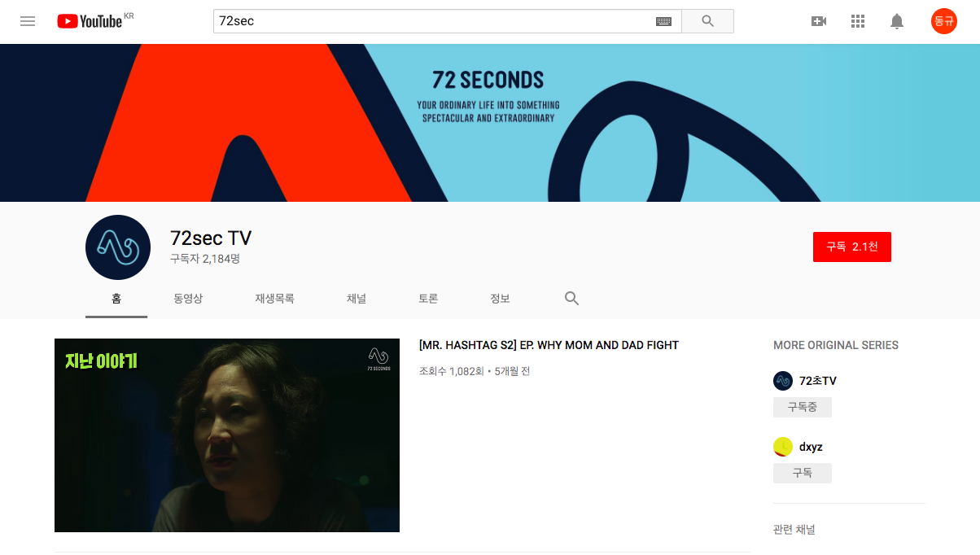
Task: Open the 채널 tab
Action: tap(357, 299)
